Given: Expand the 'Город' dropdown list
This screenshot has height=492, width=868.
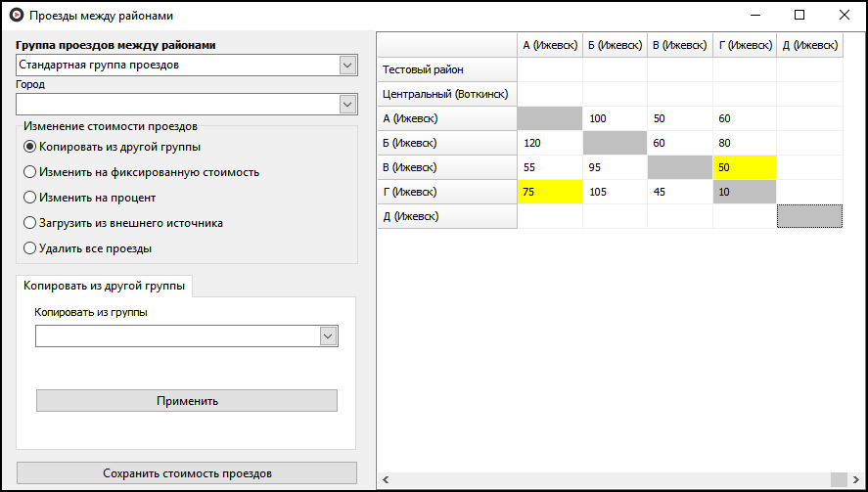Looking at the screenshot, I should point(347,105).
